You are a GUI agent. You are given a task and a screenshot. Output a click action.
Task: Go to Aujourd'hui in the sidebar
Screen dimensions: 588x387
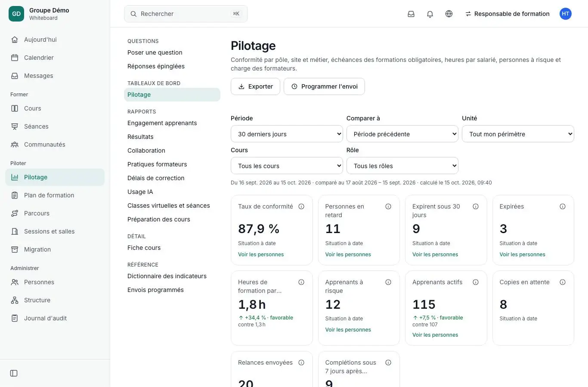(55, 40)
